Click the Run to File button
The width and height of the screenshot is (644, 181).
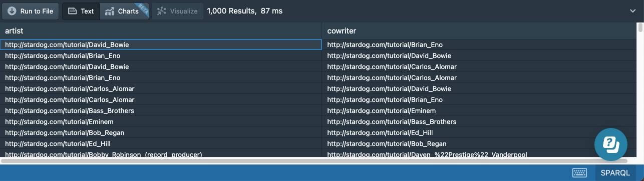(31, 11)
